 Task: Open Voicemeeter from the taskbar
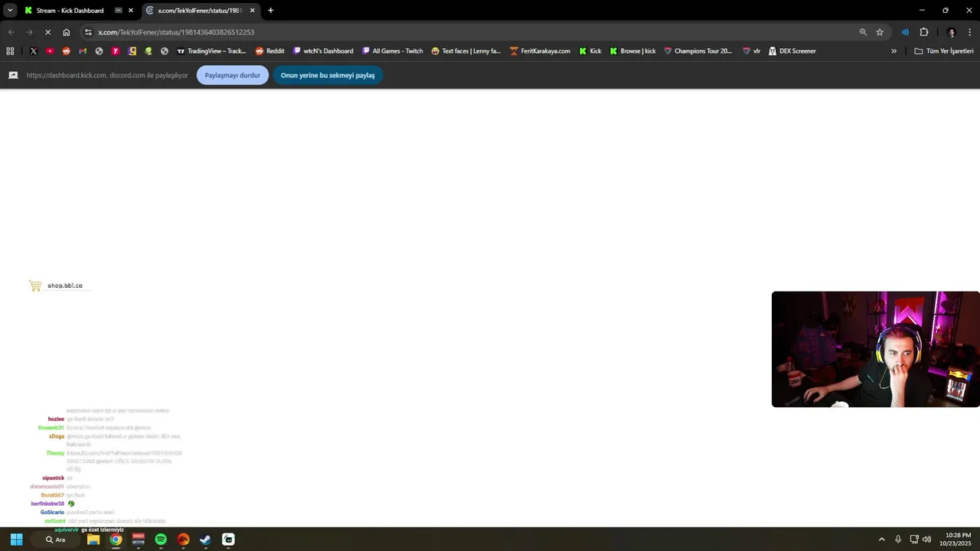pyautogui.click(x=139, y=540)
